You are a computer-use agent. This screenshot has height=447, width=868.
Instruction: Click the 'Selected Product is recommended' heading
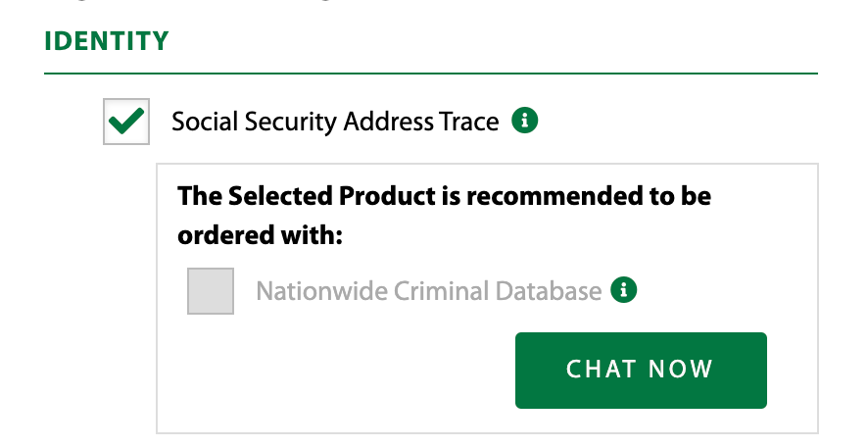tap(444, 196)
